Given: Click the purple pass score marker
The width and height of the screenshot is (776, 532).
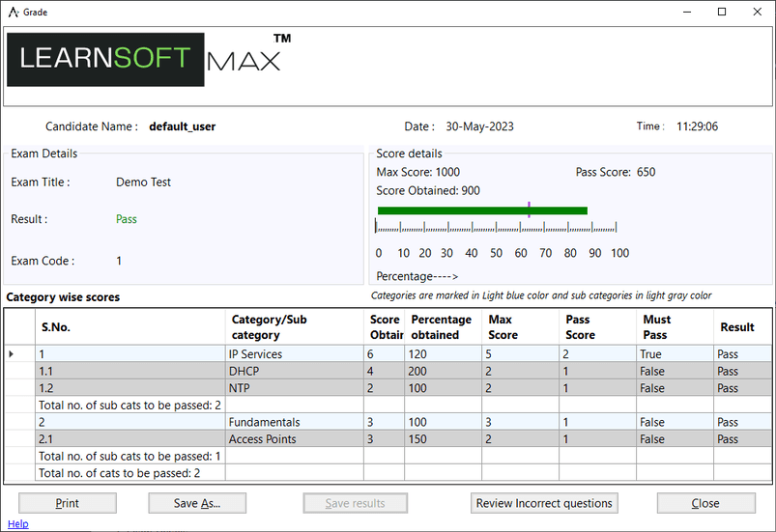Looking at the screenshot, I should pos(530,210).
